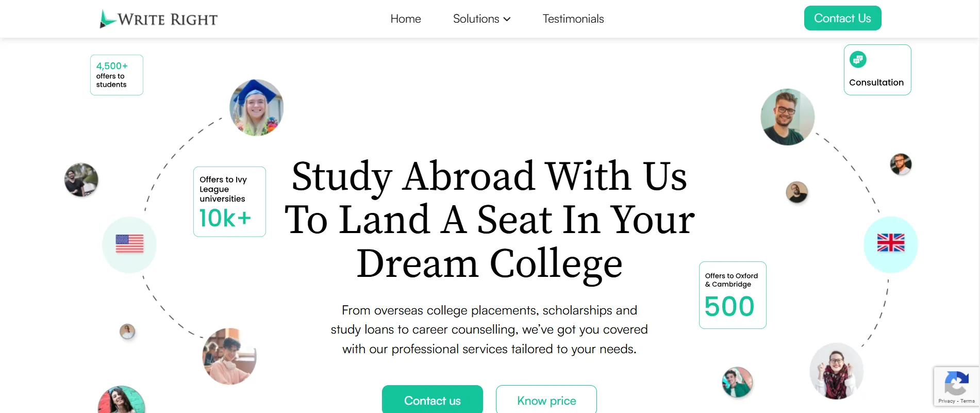The image size is (980, 413).
Task: Click the woman in red scarf photo
Action: click(836, 371)
